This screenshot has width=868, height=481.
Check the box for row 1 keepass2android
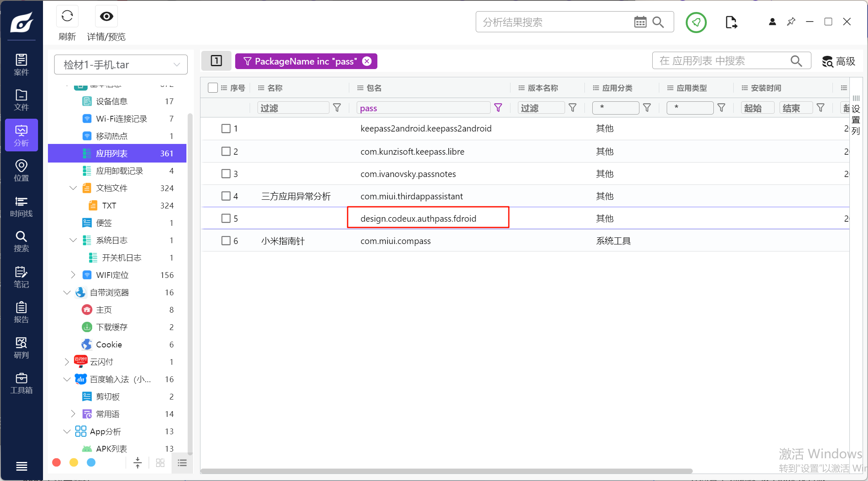pyautogui.click(x=226, y=129)
